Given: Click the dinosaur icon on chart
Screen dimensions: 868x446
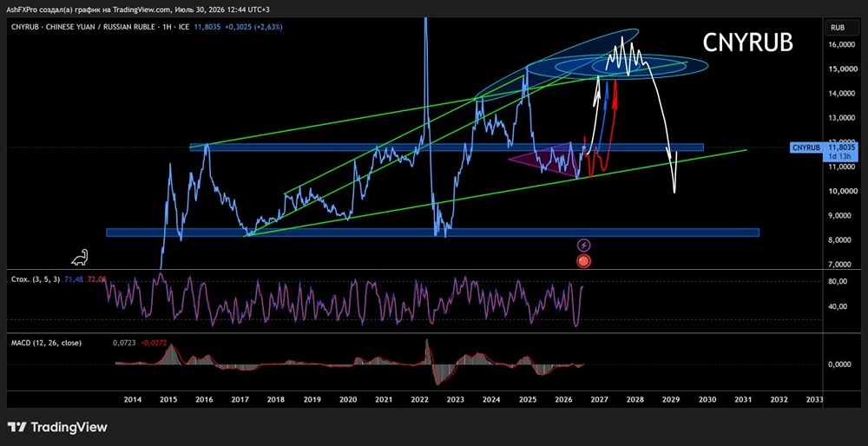Looking at the screenshot, I should pos(80,257).
